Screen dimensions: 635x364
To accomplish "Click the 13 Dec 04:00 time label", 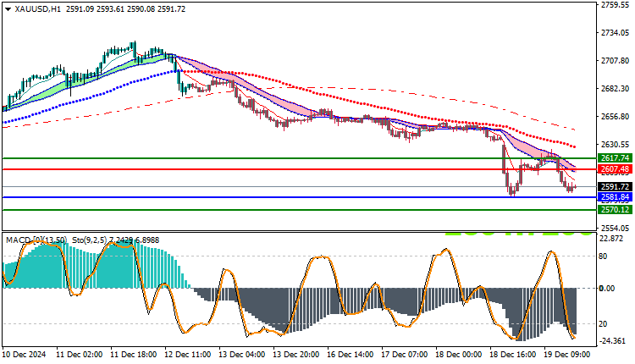I will [x=242, y=355].
